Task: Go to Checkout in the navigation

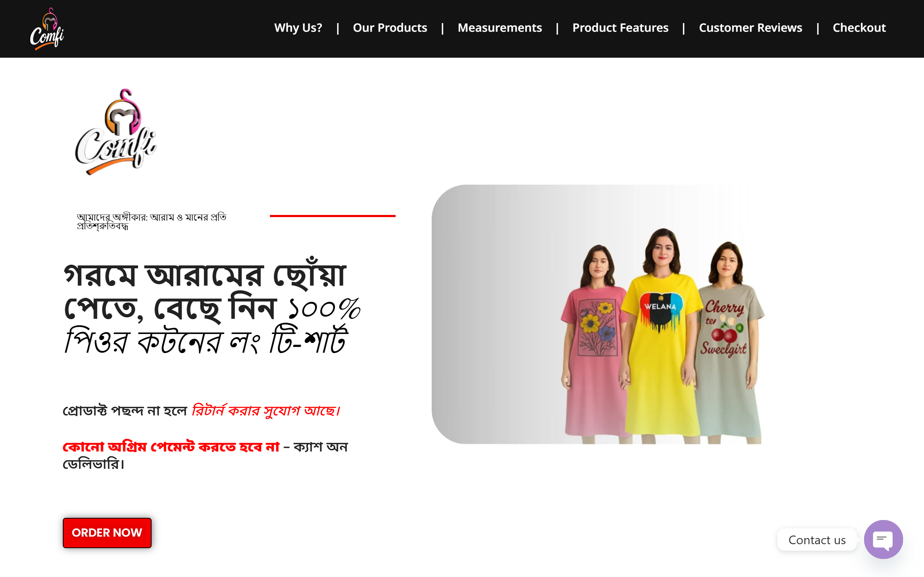Action: (x=859, y=28)
